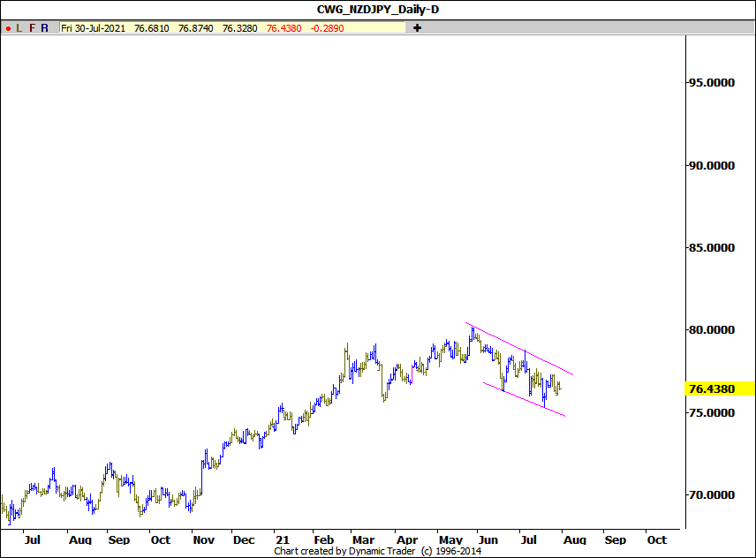
Task: Click the Feb label on time axis
Action: click(323, 539)
